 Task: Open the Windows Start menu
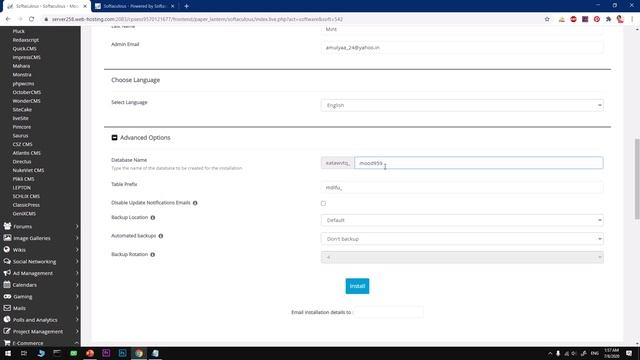coord(8,353)
